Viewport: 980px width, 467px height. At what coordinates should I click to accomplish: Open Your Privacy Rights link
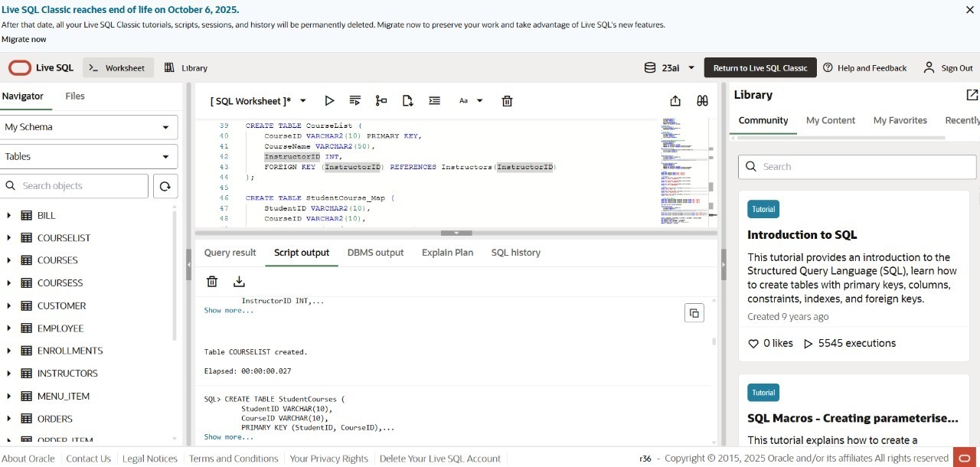[x=329, y=459]
